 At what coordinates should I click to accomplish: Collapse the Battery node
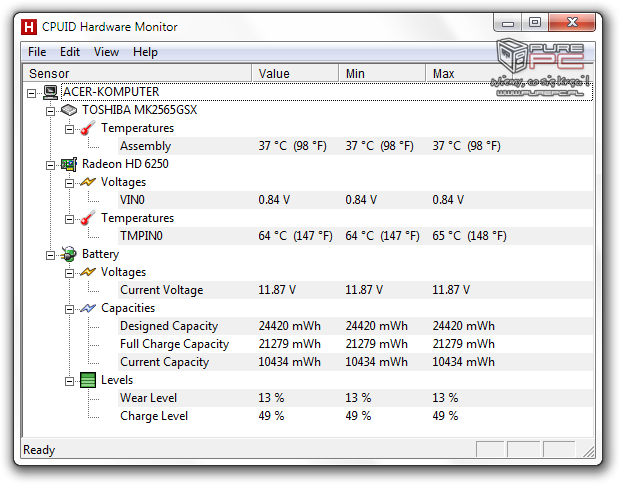50,255
